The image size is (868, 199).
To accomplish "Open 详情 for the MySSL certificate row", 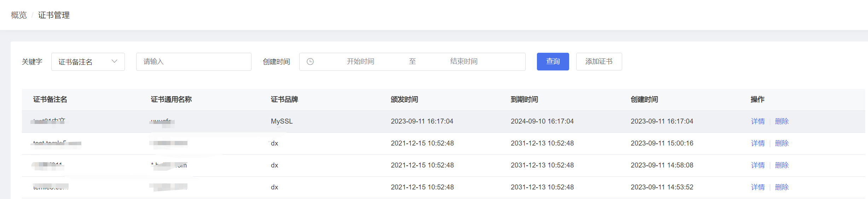I will (758, 121).
